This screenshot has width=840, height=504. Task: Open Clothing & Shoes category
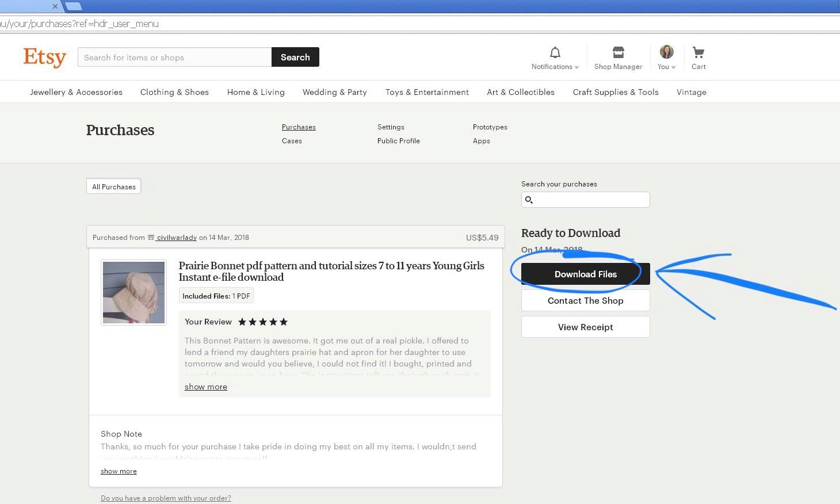(174, 92)
